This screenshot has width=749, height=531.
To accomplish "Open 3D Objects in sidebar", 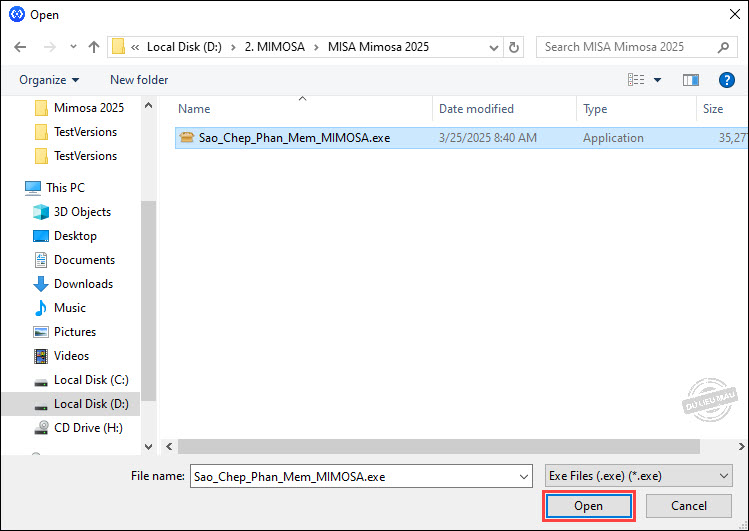I will [x=72, y=212].
